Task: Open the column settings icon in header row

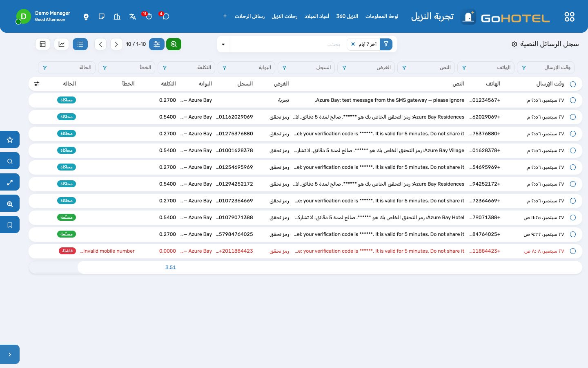Action: pos(37,84)
